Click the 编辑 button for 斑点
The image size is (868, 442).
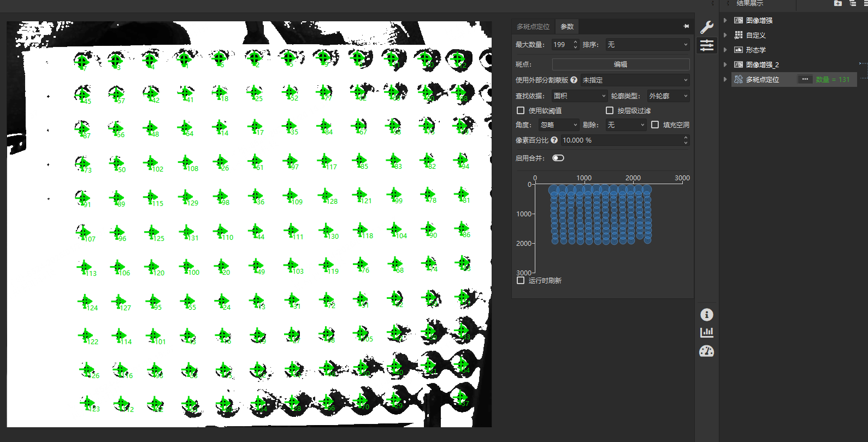pos(621,64)
